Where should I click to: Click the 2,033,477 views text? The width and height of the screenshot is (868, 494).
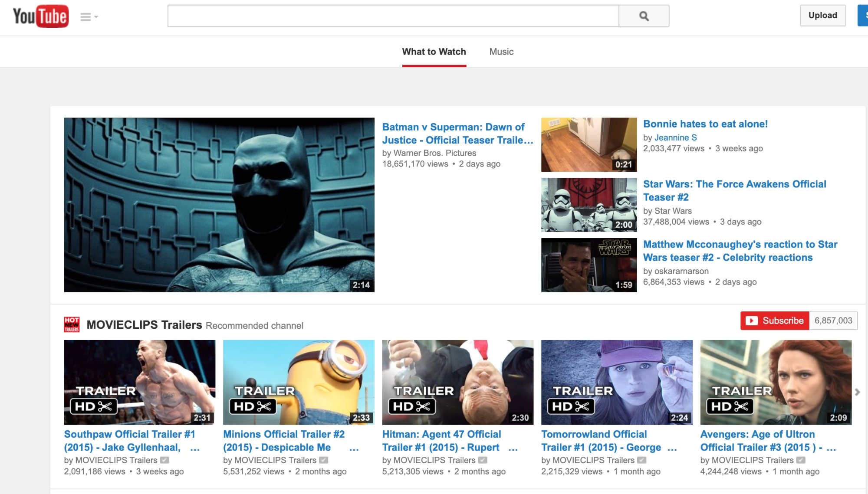pos(674,148)
